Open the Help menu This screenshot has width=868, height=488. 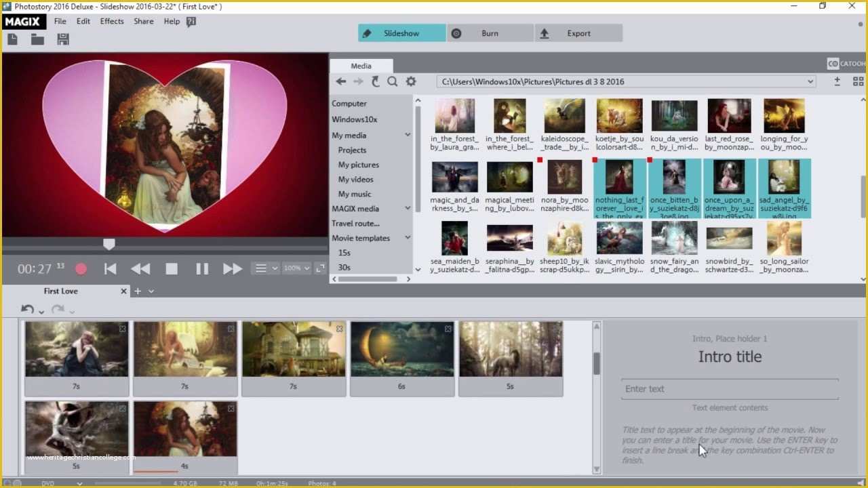172,22
